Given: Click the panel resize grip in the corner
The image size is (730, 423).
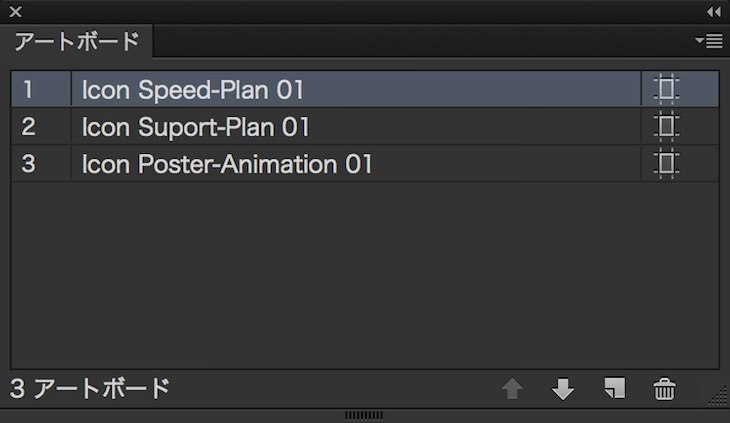Looking at the screenshot, I should 716,397.
